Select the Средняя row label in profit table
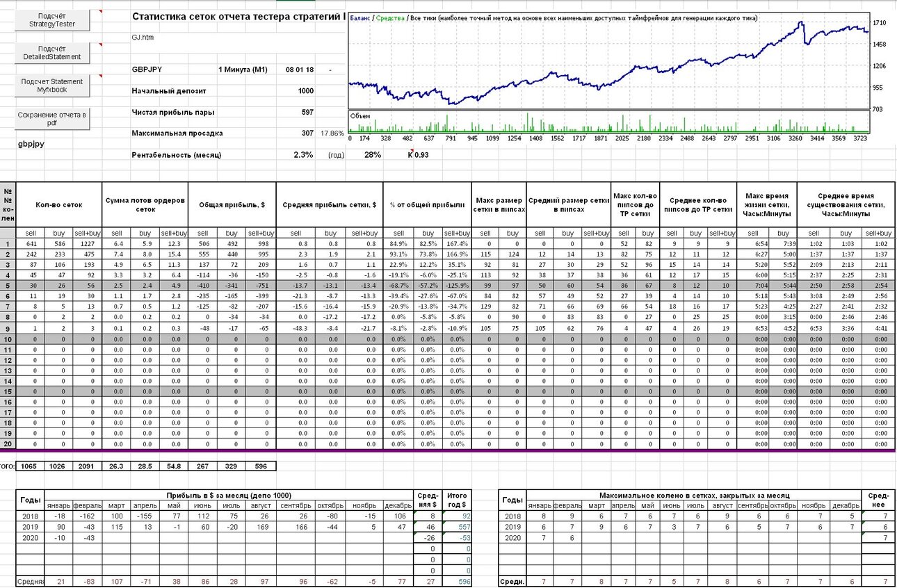897x588 pixels. (31, 581)
